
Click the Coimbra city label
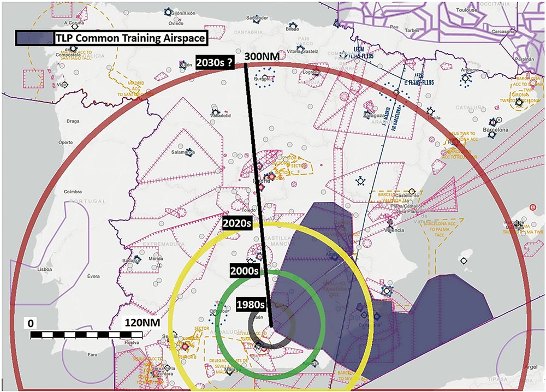(x=73, y=192)
